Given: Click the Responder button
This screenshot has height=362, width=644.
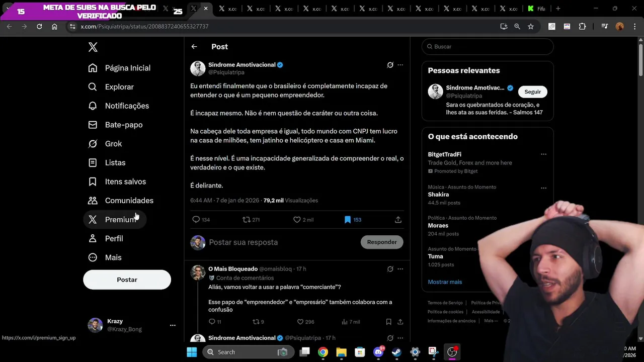Looking at the screenshot, I should tap(382, 242).
